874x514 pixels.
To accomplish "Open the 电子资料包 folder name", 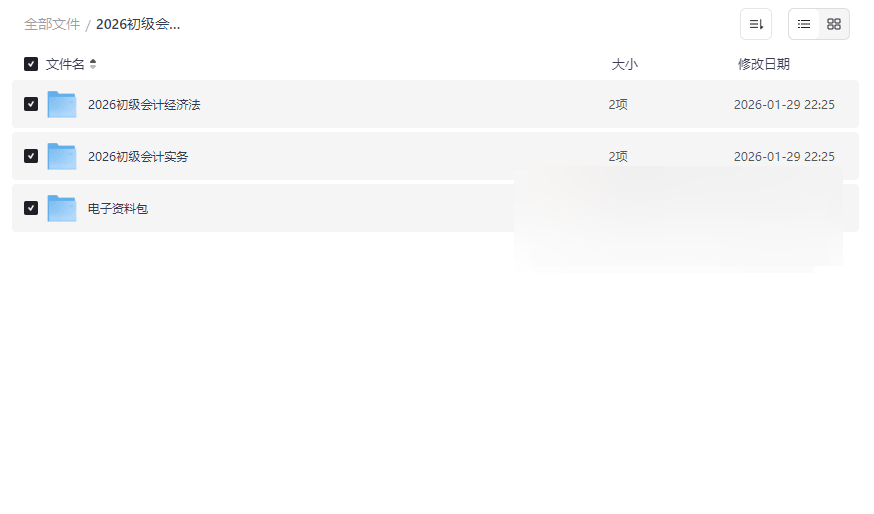I will [118, 208].
